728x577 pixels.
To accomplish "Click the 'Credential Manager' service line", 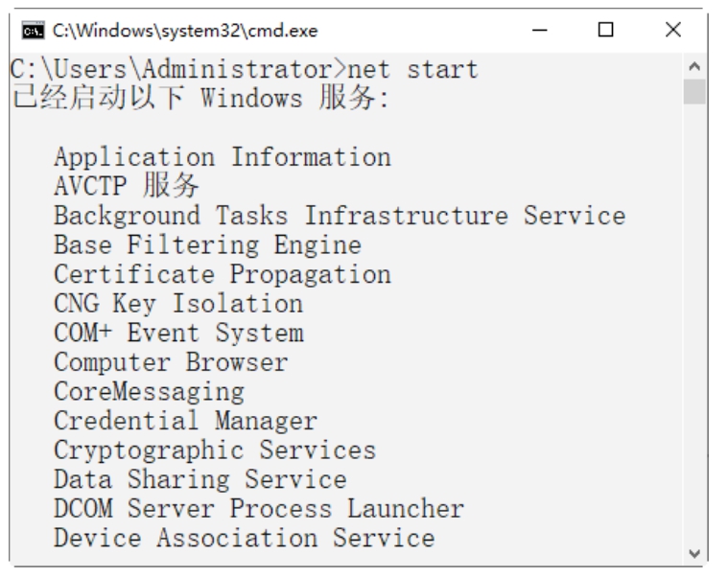I will click(185, 421).
